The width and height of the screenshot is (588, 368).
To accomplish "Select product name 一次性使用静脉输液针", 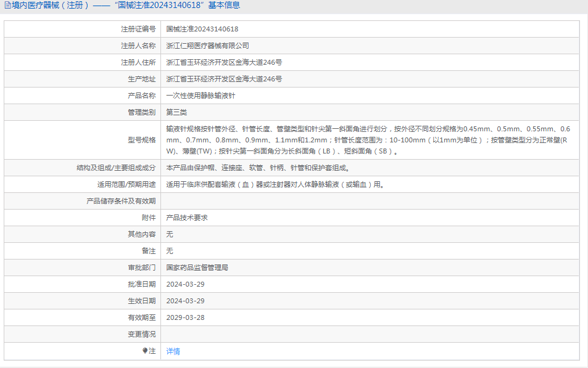I will pyautogui.click(x=201, y=96).
